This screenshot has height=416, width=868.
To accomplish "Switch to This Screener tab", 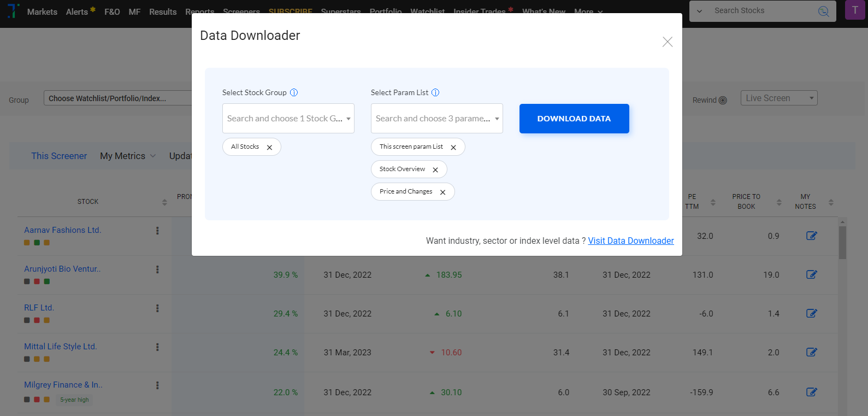I will click(59, 156).
